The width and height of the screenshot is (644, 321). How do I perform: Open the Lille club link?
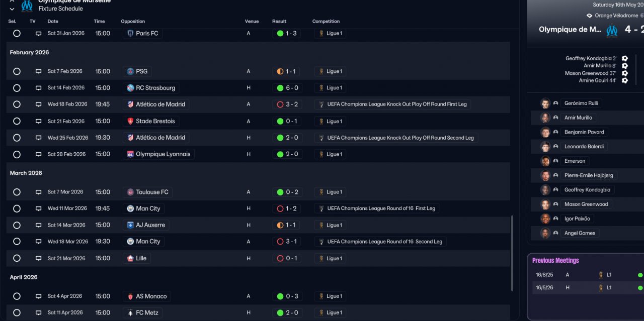pos(141,258)
